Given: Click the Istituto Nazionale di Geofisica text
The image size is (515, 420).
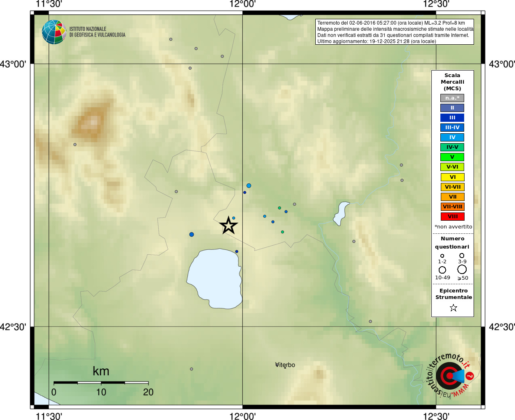Looking at the screenshot, I should 97,32.
